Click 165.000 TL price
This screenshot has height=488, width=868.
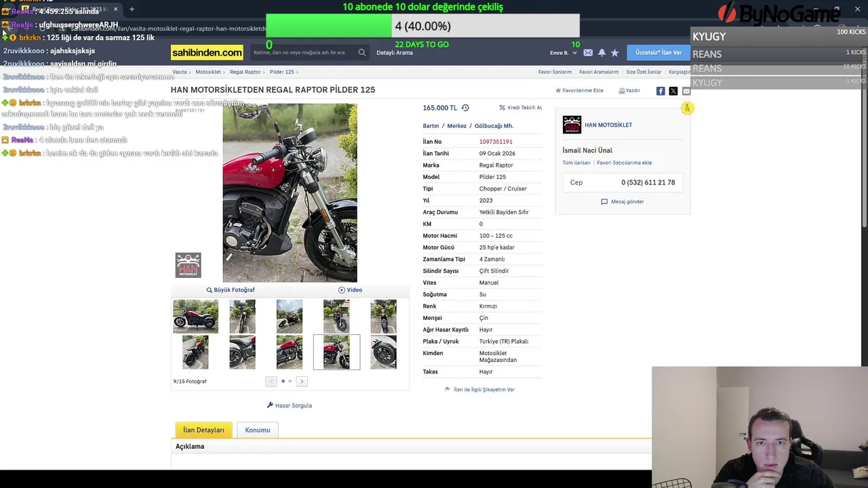[x=440, y=108]
